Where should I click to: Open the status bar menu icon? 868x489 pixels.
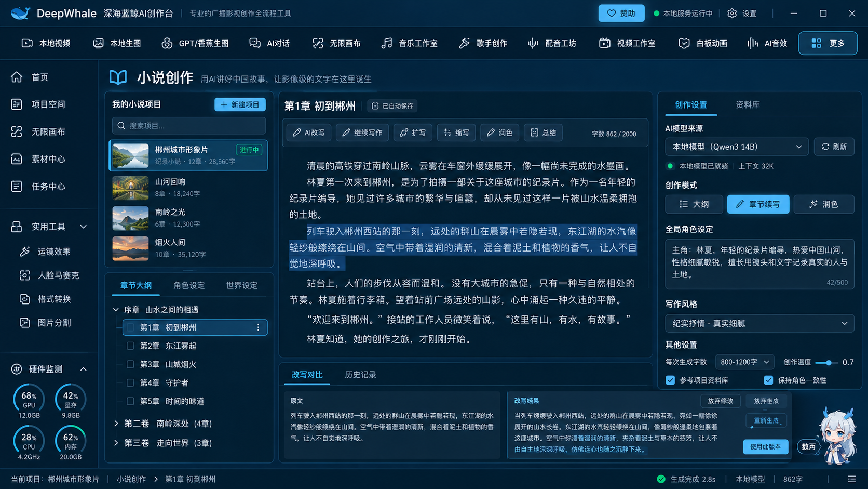[x=852, y=479]
